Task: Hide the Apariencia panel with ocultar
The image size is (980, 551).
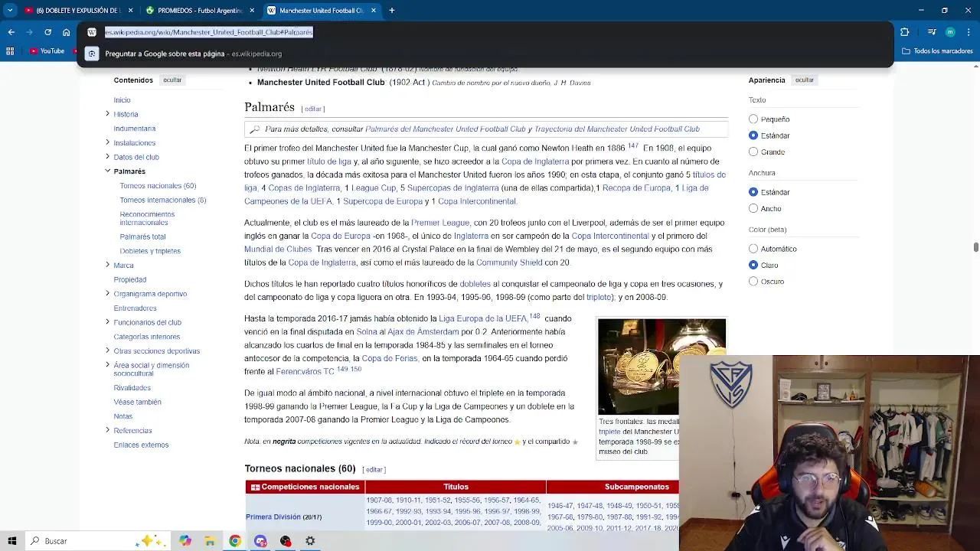Action: coord(804,80)
